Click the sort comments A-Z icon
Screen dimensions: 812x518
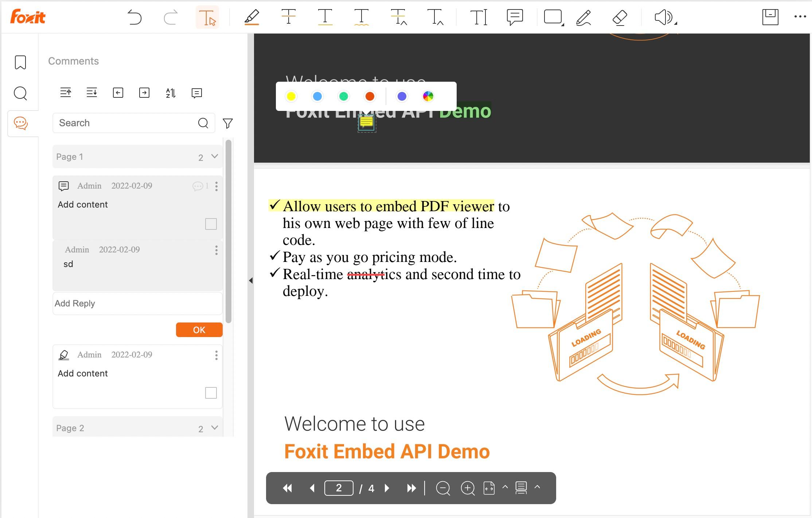click(171, 93)
